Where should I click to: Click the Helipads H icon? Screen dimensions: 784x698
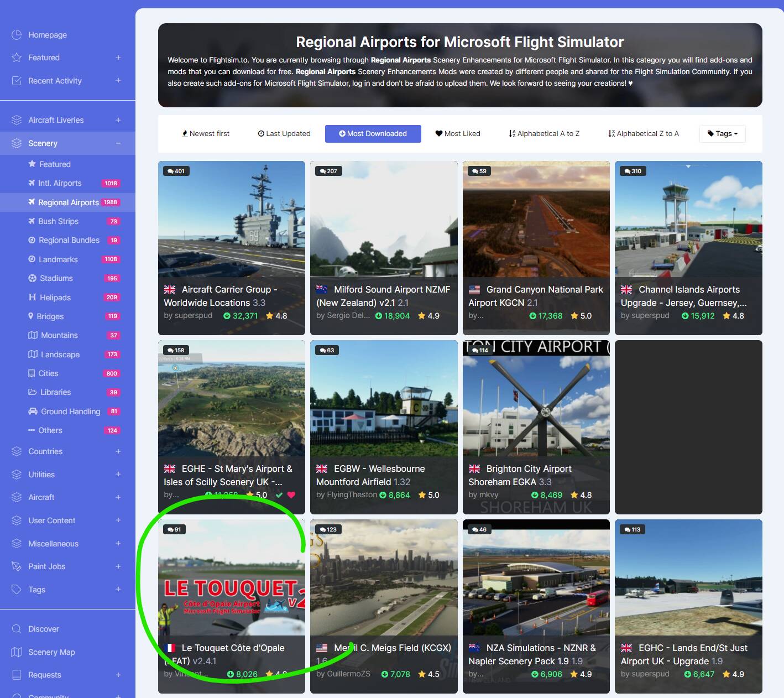pyautogui.click(x=32, y=298)
